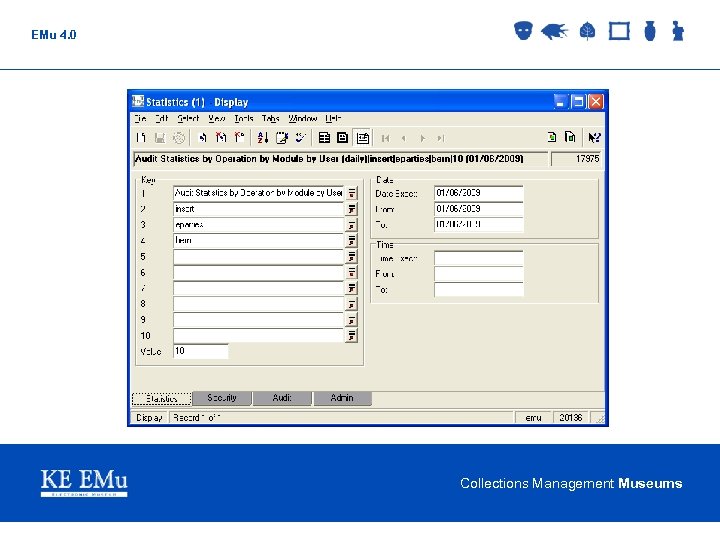Click the record summary Audit Statistics bar
This screenshot has width=720, height=540.
(340, 159)
